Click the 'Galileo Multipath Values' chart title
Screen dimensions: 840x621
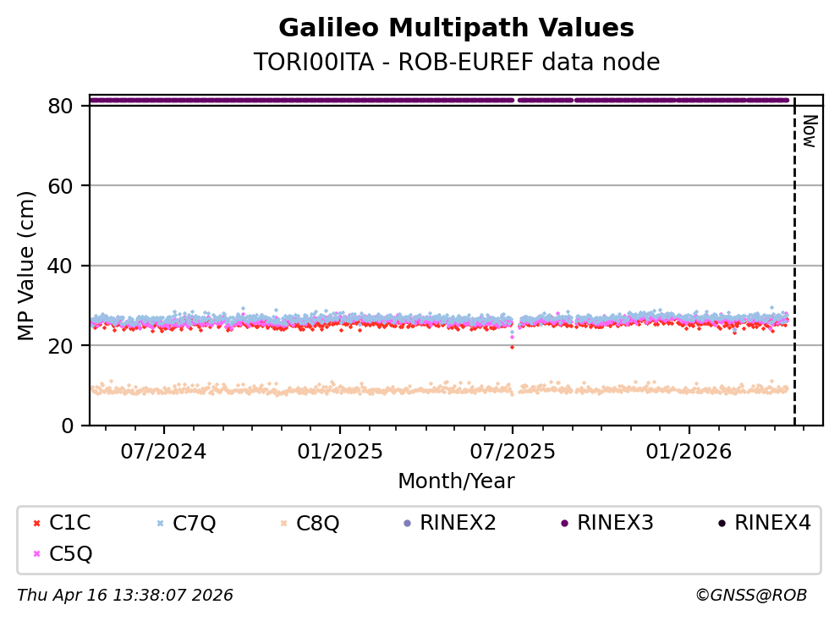(456, 28)
